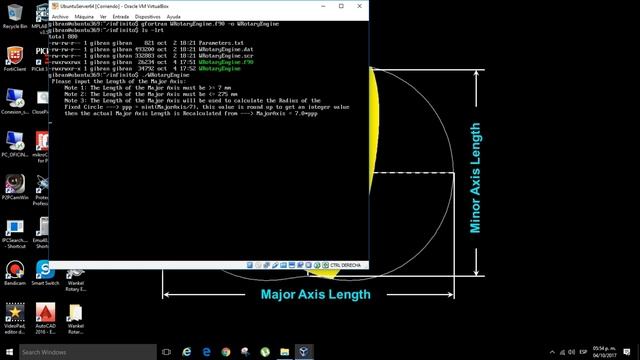Screen dimensions: 640x360
Task: Click the WRotaryEngine.dat filename in terminal
Action: (226, 49)
